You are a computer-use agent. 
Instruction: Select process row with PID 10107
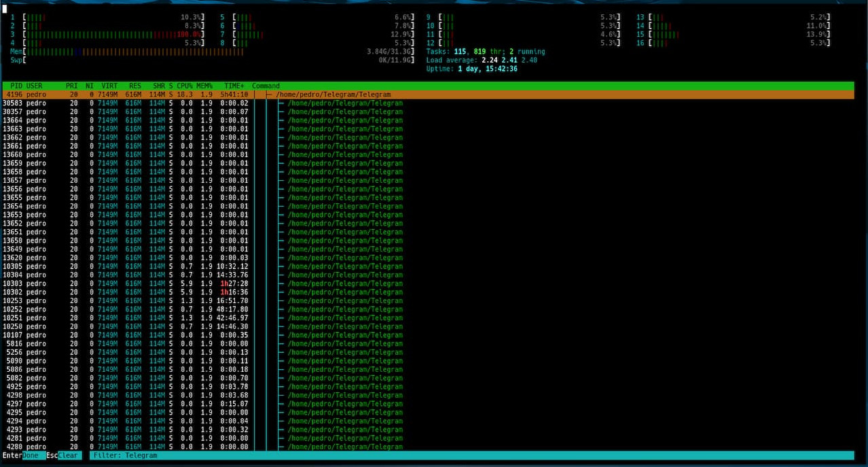(428, 335)
